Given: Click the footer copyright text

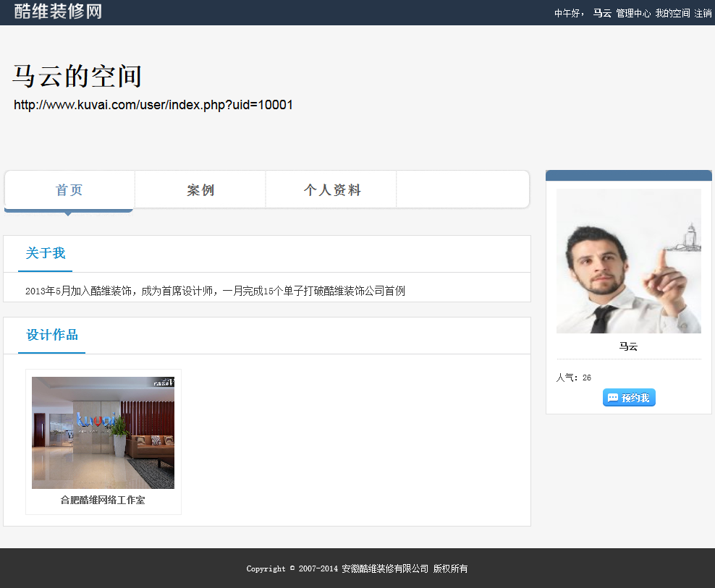Looking at the screenshot, I should pyautogui.click(x=357, y=568).
